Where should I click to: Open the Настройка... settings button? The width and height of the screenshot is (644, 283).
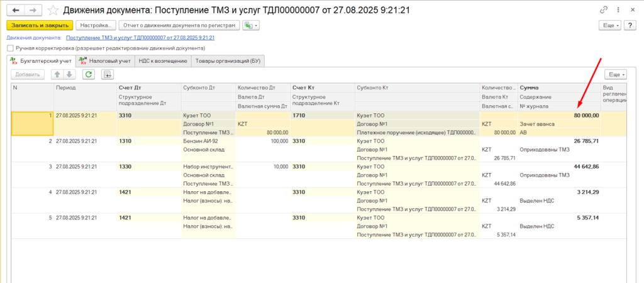[x=96, y=25]
